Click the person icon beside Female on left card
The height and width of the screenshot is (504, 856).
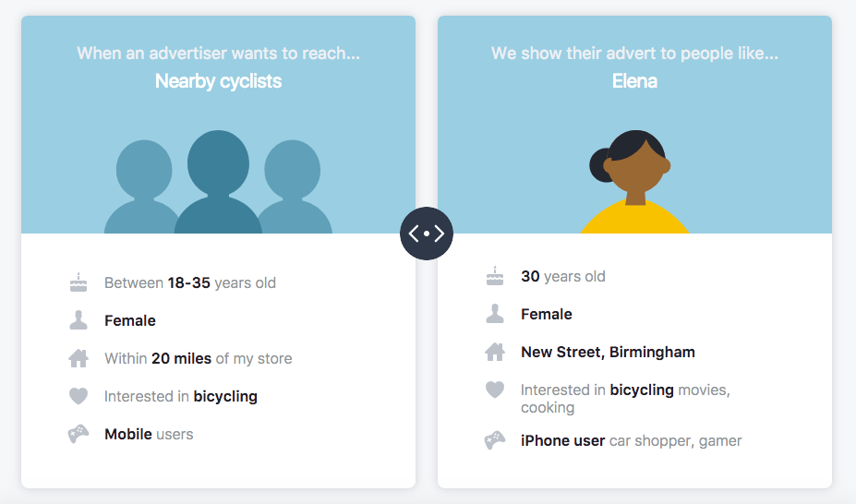click(x=78, y=320)
